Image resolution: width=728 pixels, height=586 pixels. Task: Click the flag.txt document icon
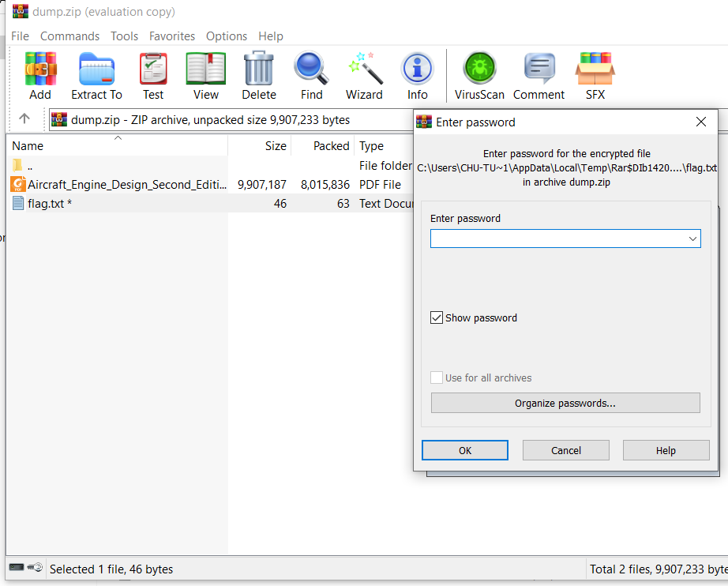pos(18,204)
